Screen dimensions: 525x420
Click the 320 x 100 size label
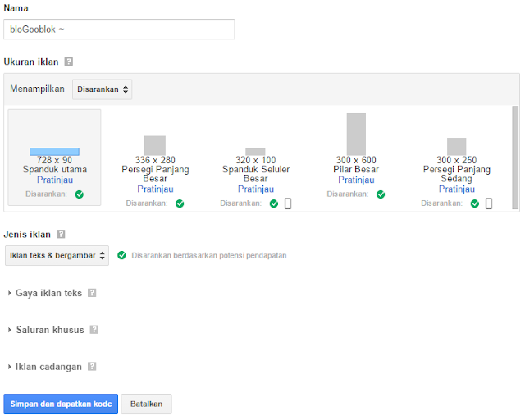256,160
